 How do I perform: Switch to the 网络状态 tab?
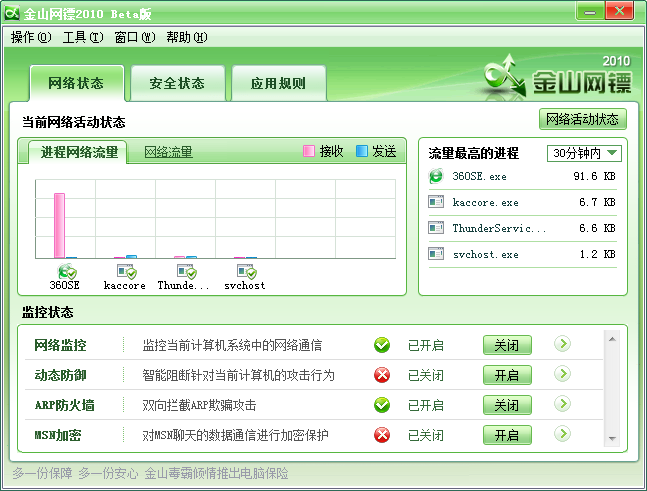(77, 83)
